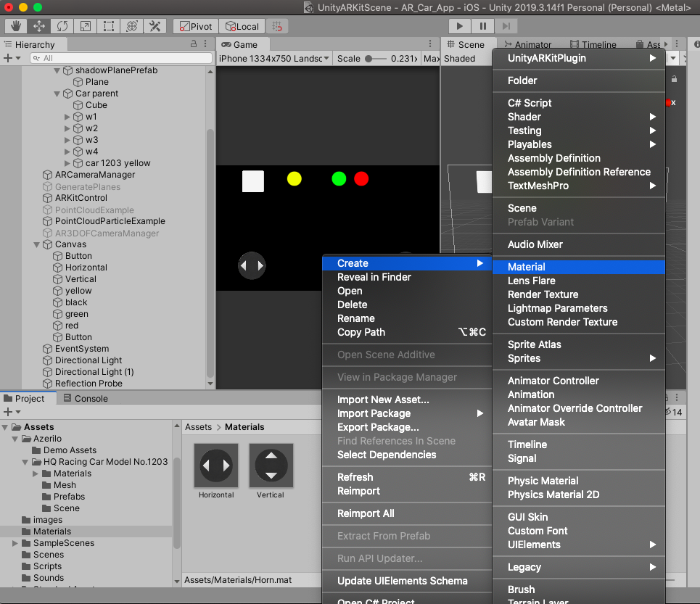Select the Scale tool
The width and height of the screenshot is (700, 604).
pos(86,26)
